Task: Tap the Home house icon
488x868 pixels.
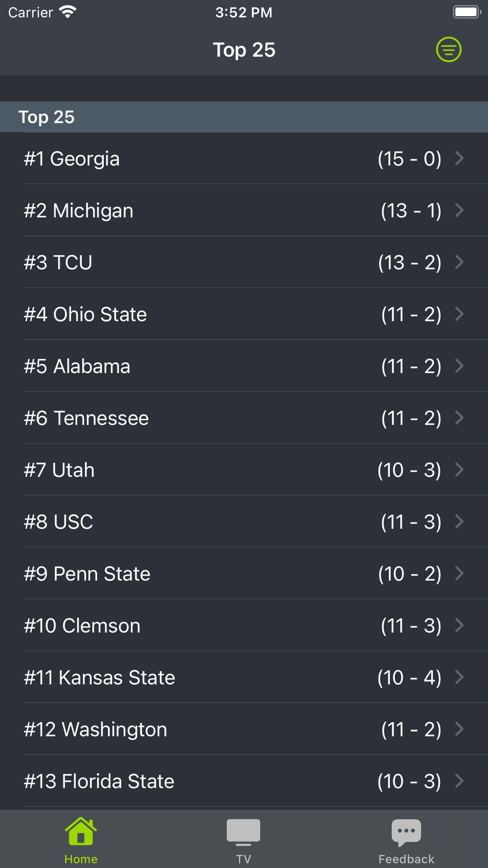Action: coord(81,831)
